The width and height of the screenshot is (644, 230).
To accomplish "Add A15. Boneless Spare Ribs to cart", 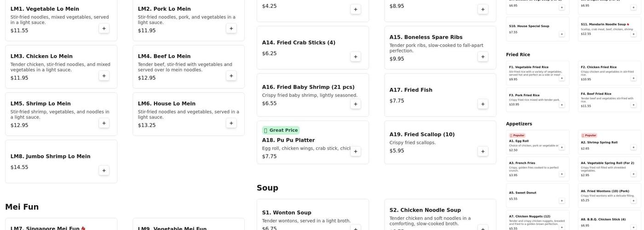I will [483, 57].
